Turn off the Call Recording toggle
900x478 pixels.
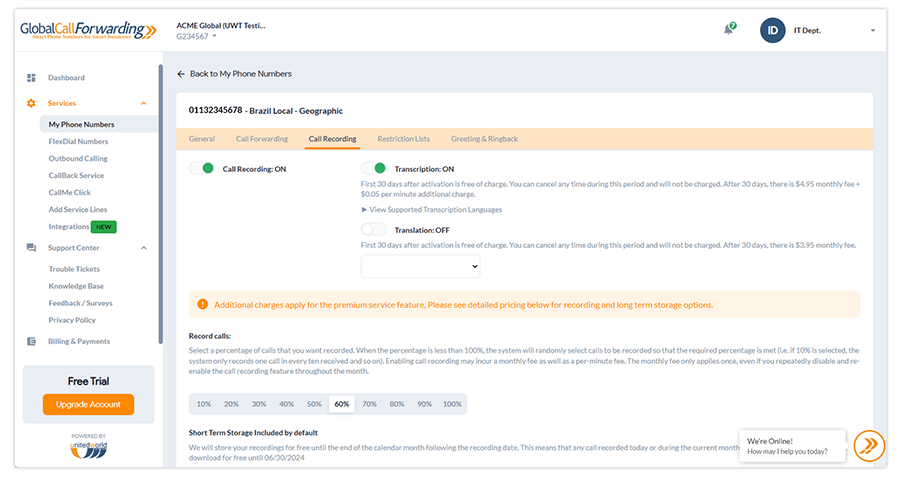point(201,168)
